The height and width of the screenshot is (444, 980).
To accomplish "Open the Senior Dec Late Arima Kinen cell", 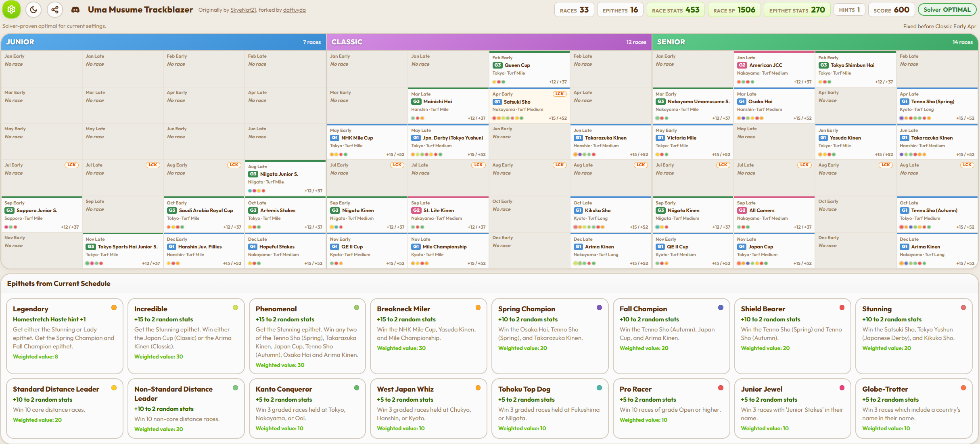I will [x=937, y=250].
